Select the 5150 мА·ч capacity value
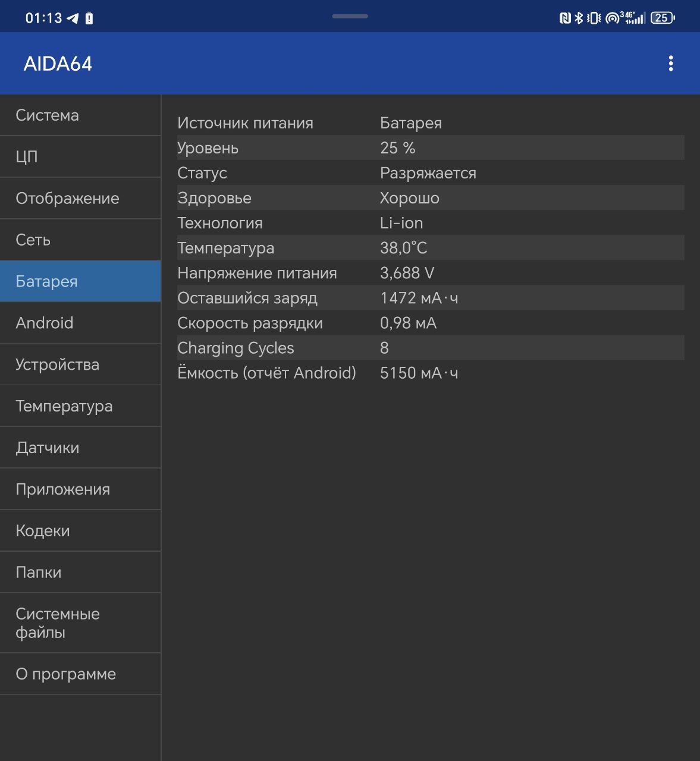Screen dimensions: 700x761 (x=419, y=373)
